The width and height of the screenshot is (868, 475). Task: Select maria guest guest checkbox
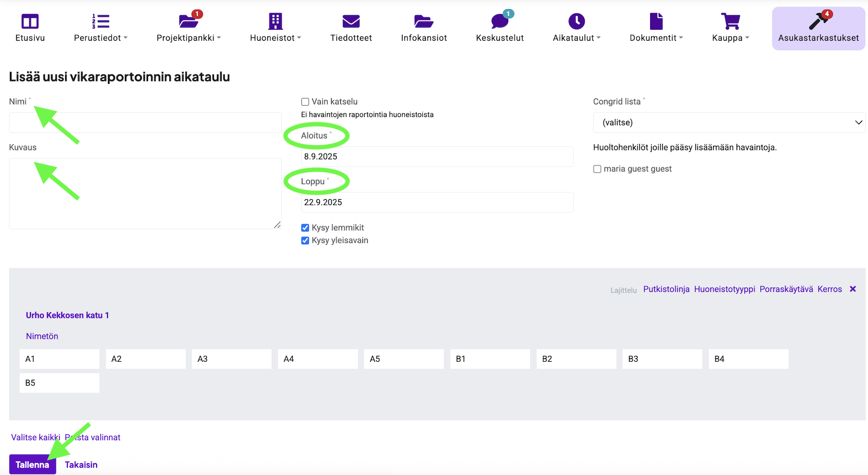tap(597, 169)
